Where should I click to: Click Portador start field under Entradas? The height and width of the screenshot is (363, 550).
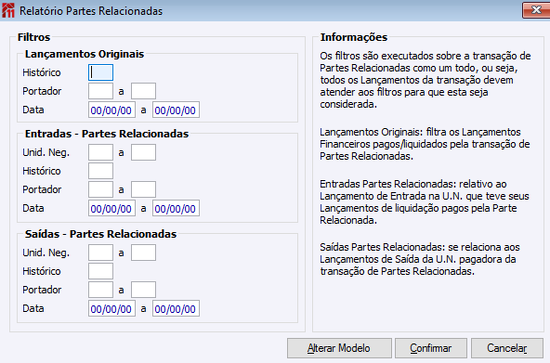click(x=101, y=190)
